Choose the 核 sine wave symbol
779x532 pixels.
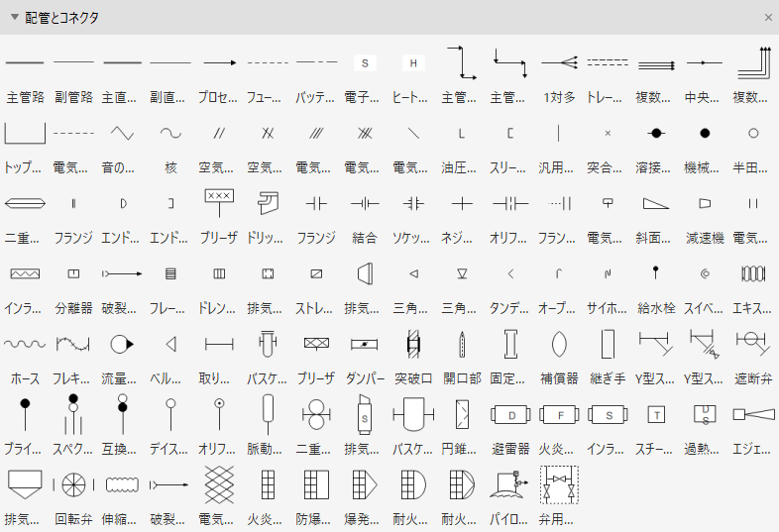tap(170, 133)
